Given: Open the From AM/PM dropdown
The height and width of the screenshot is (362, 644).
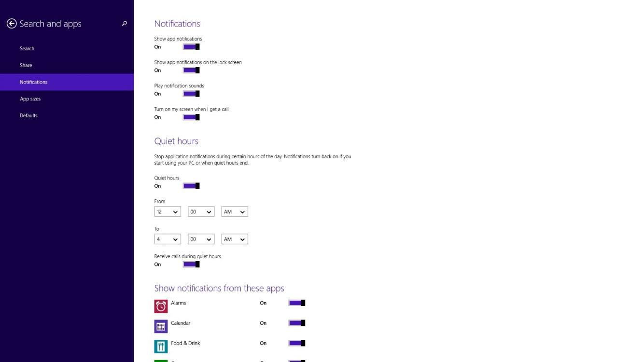Looking at the screenshot, I should tap(235, 212).
